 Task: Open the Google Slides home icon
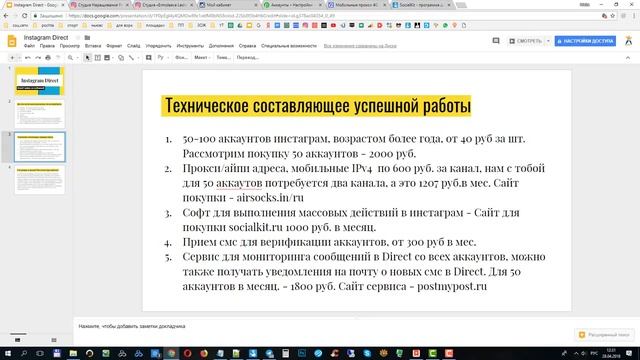12,41
